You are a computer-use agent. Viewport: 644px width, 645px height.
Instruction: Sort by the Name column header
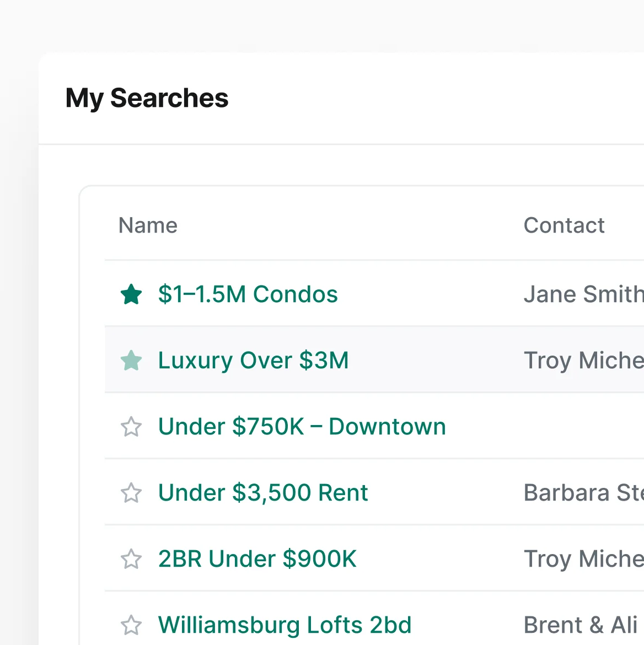[148, 225]
